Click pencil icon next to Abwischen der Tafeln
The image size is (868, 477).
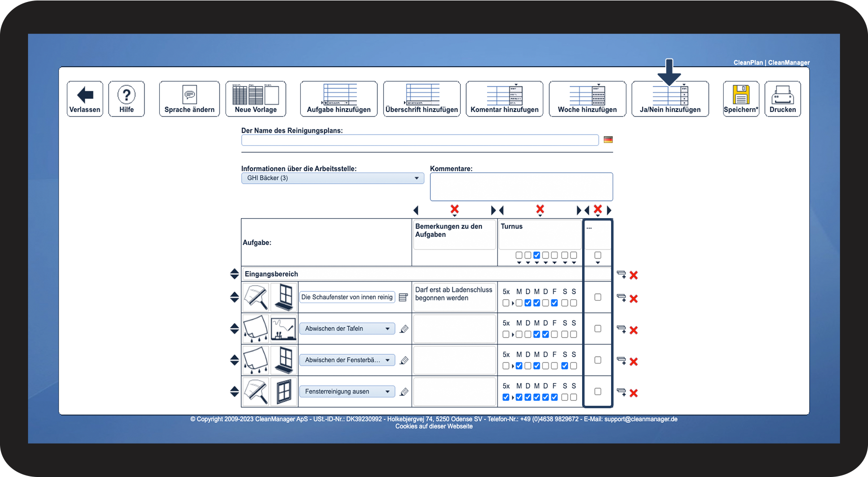[404, 329]
